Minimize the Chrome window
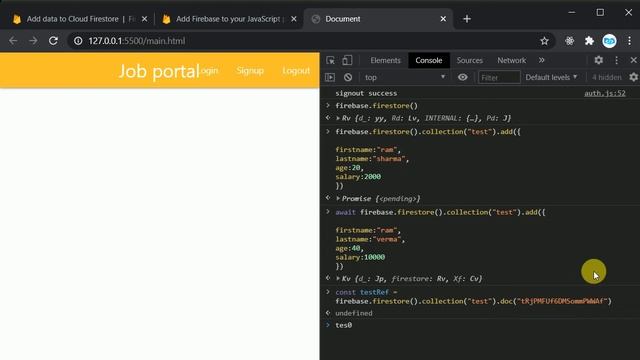 point(572,13)
